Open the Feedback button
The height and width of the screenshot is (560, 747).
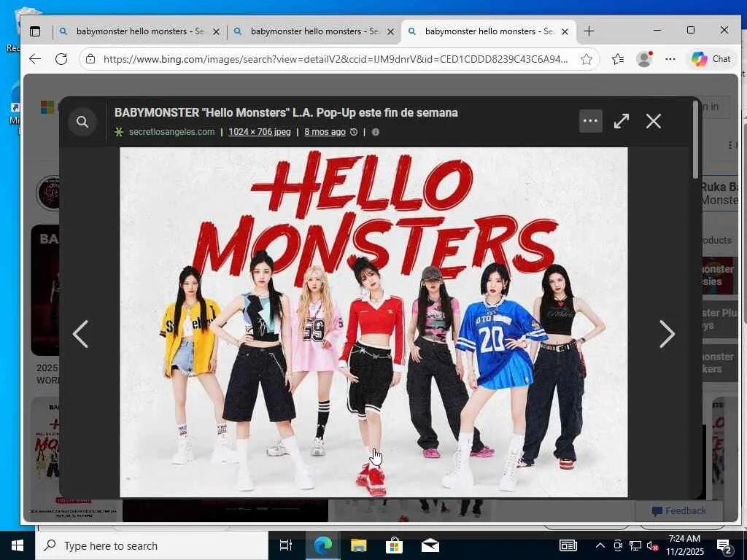(679, 511)
